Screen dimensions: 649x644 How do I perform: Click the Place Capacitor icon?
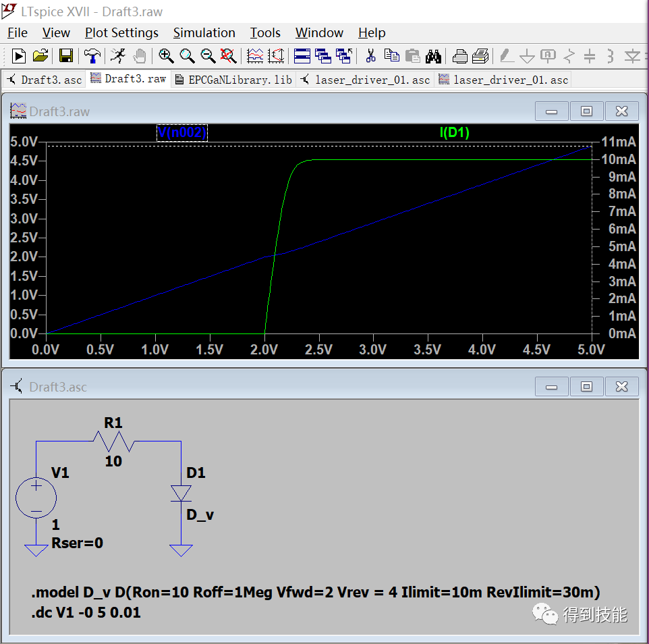pyautogui.click(x=590, y=55)
